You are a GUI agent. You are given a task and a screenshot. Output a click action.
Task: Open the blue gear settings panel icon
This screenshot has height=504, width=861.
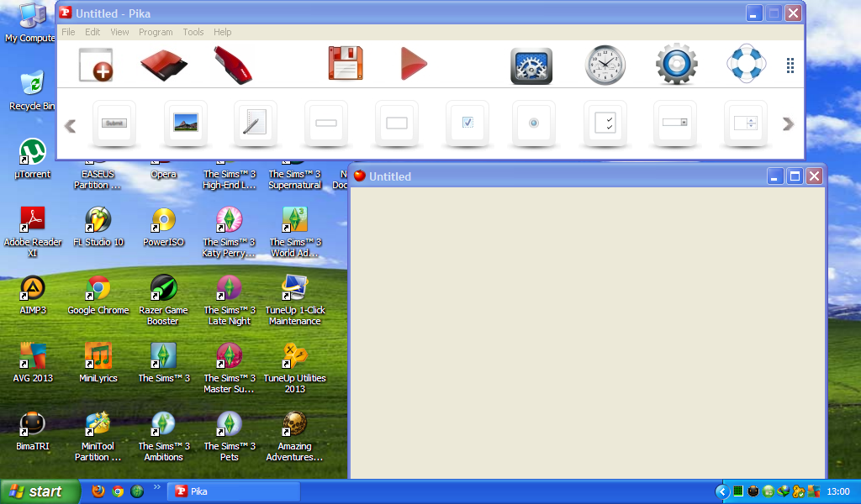(531, 66)
